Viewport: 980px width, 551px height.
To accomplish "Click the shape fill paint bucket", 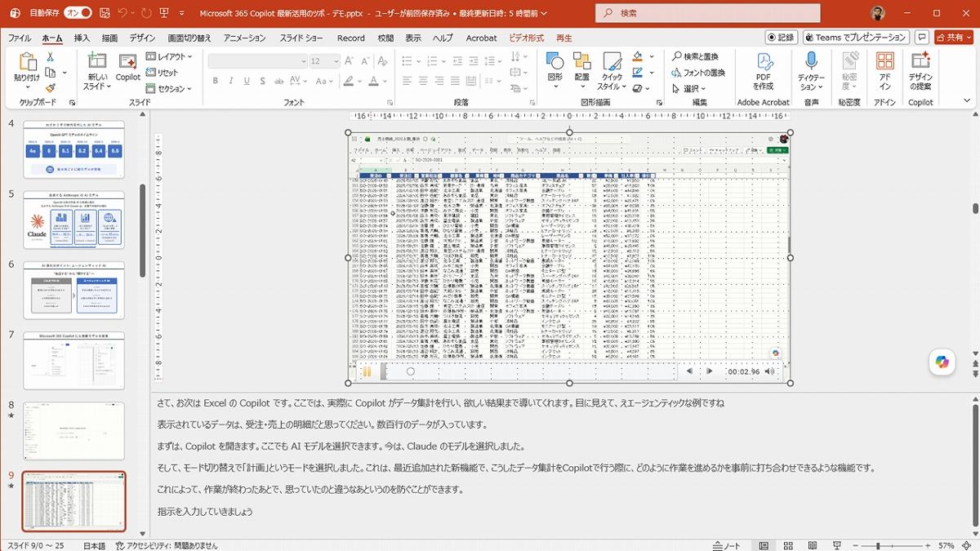I will point(637,56).
